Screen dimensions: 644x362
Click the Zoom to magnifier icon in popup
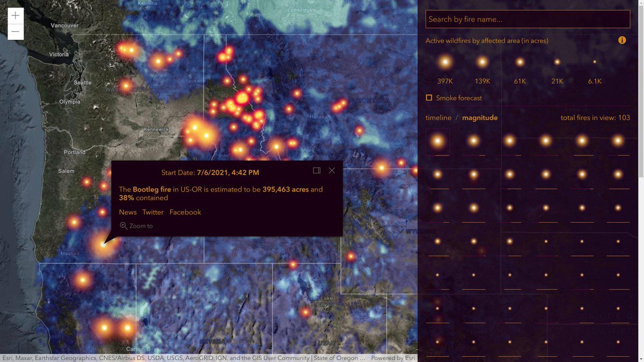pyautogui.click(x=123, y=226)
